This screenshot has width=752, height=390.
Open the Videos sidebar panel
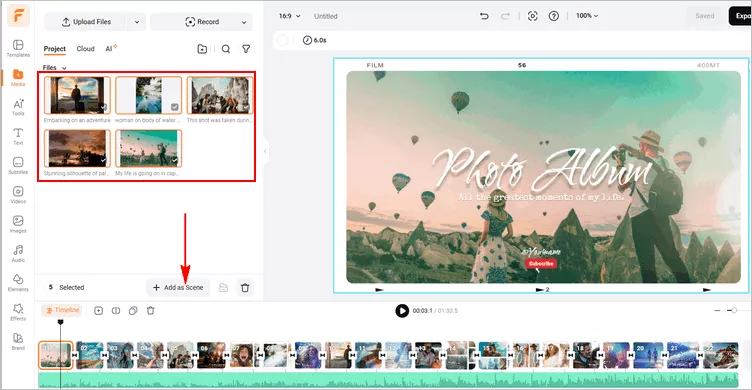[18, 195]
